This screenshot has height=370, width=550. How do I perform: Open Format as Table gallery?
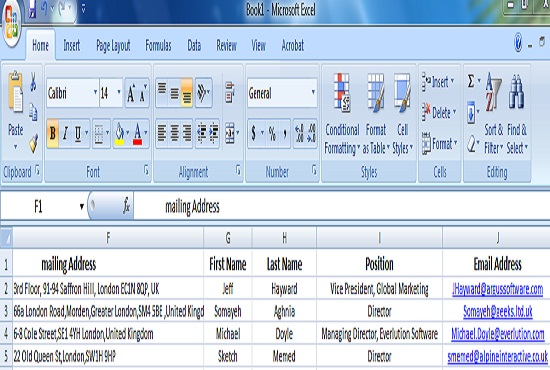pyautogui.click(x=376, y=114)
